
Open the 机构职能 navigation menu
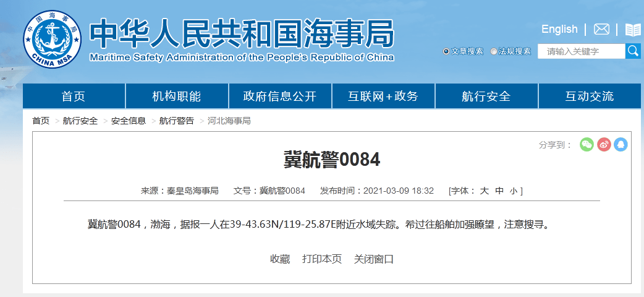coord(177,96)
